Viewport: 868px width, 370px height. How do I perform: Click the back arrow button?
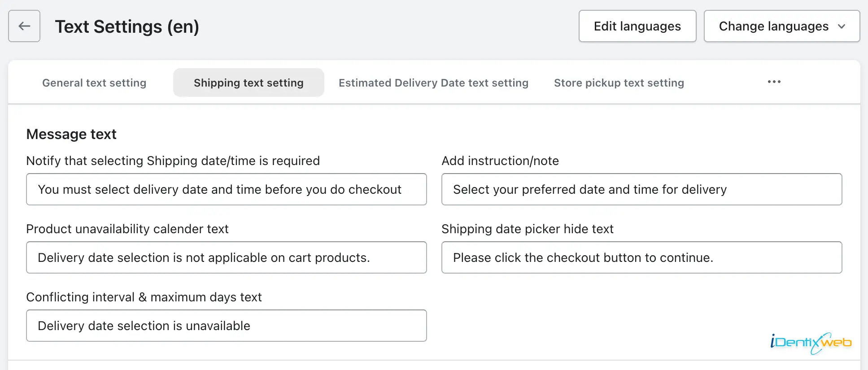tap(24, 26)
